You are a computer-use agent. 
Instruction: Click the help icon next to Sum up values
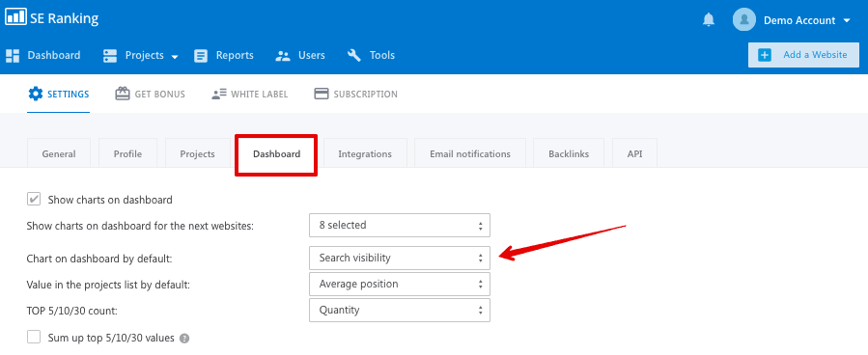point(184,339)
